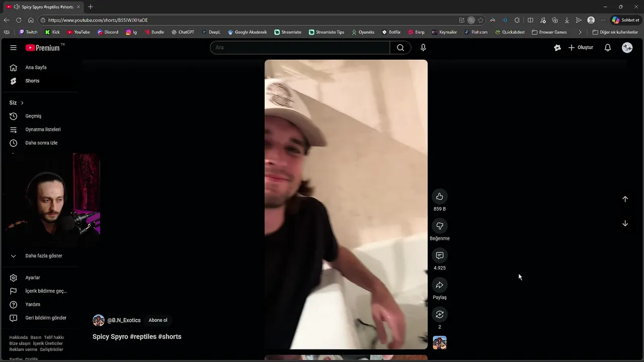Open the Sohbet et Copilot button

click(x=625, y=20)
